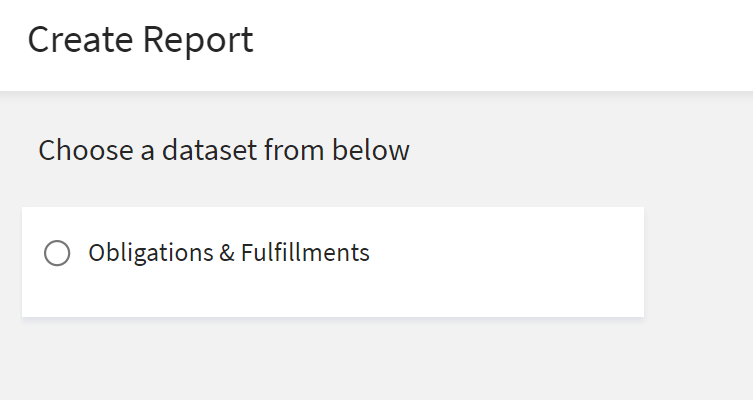753x400 pixels.
Task: Click the gray background below the dataset card
Action: [x=330, y=360]
